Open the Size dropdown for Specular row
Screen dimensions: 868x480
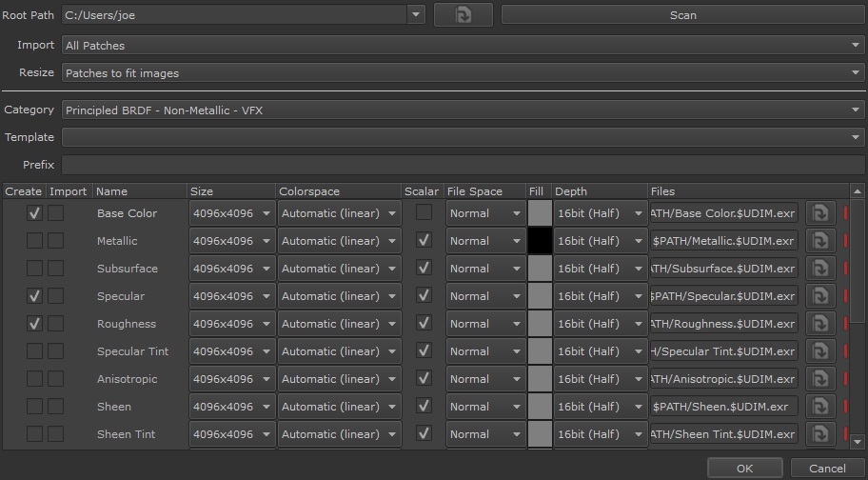point(232,296)
